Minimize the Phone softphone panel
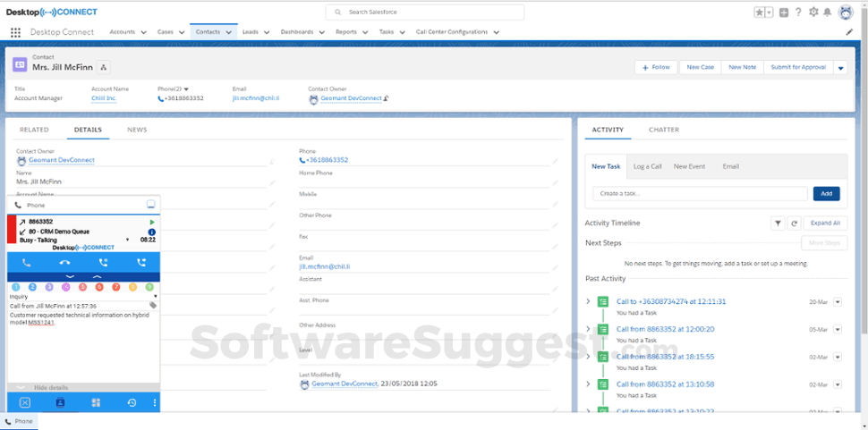868x430 pixels. point(151,205)
